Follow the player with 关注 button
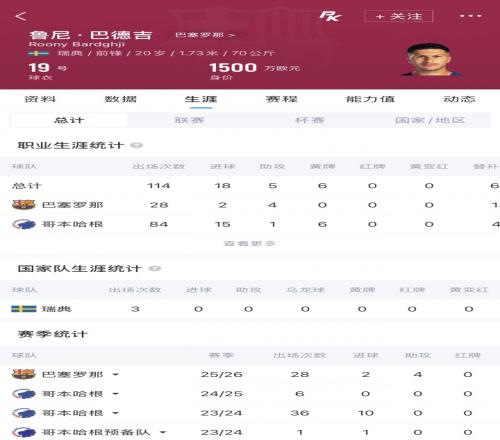Viewport: 500px width, 440px height. pos(399,16)
